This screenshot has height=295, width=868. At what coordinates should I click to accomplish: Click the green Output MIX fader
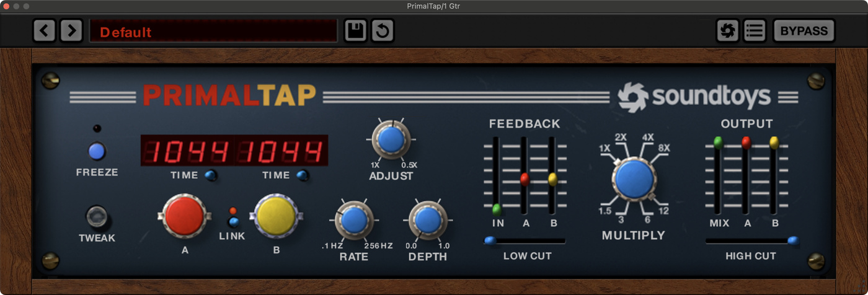718,143
